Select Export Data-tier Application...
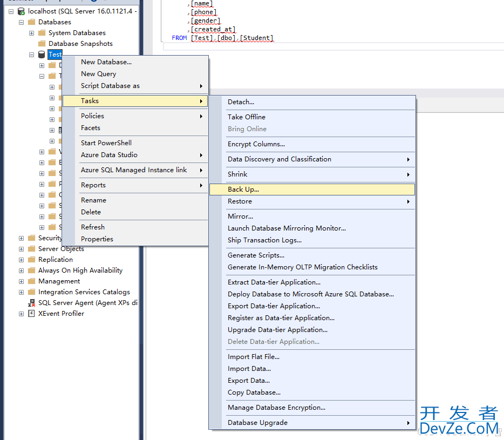This screenshot has width=504, height=440. coord(312,306)
